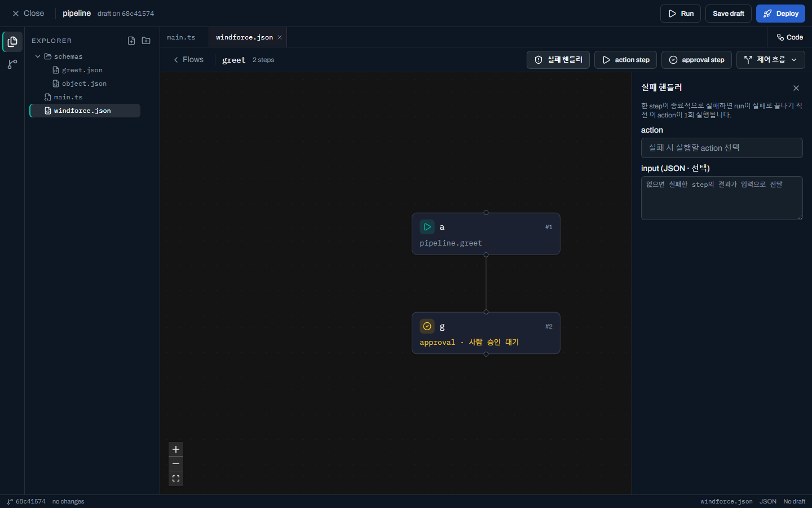Click the top connector of node a

pos(486,213)
